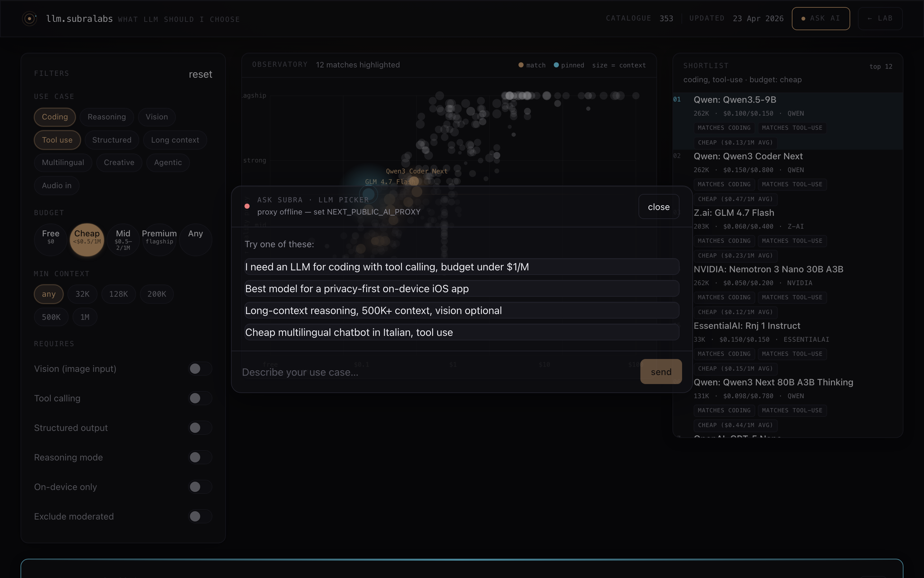Set min context to any
The width and height of the screenshot is (924, 578).
pos(48,294)
